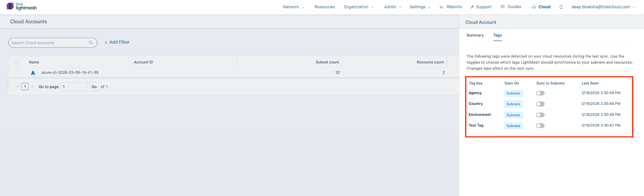Select page number 1 button
644x196 pixels.
25,87
